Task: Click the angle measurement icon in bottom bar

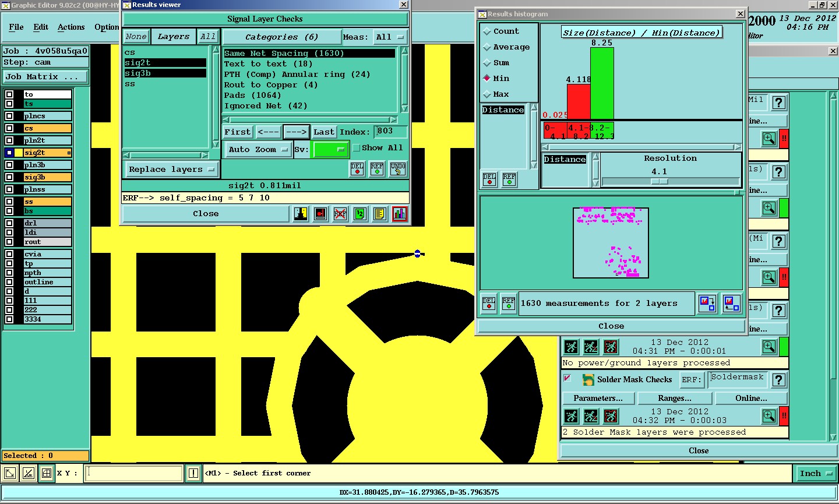Action: click(x=29, y=473)
